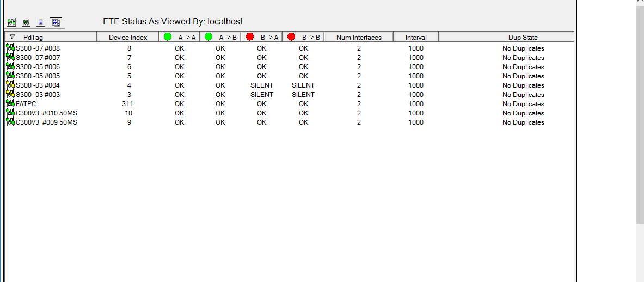Select the C300V3 #009 50MS row
Screen dimensions: 644x282
click(290, 122)
